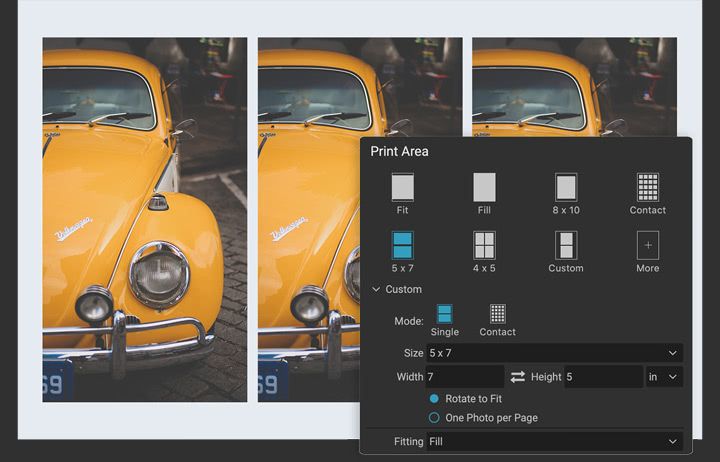
Task: Enable the Rotate to Fit option
Action: 434,399
